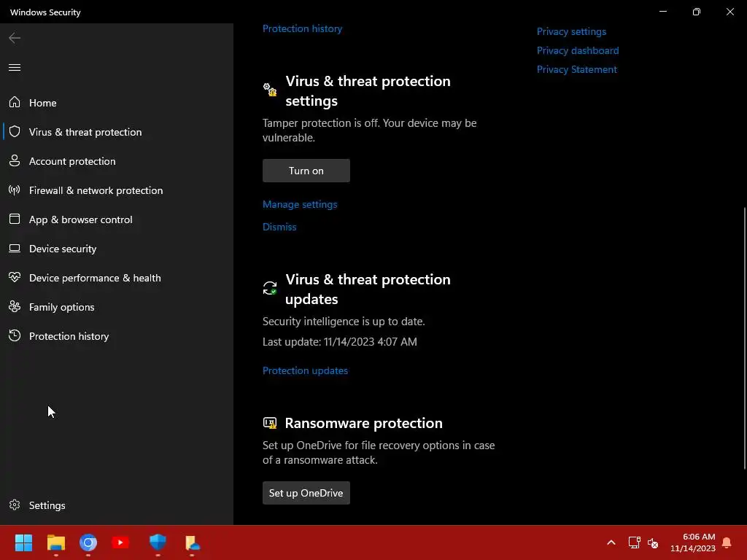Click Set up OneDrive button
Screen dimensions: 747x560
(x=306, y=493)
